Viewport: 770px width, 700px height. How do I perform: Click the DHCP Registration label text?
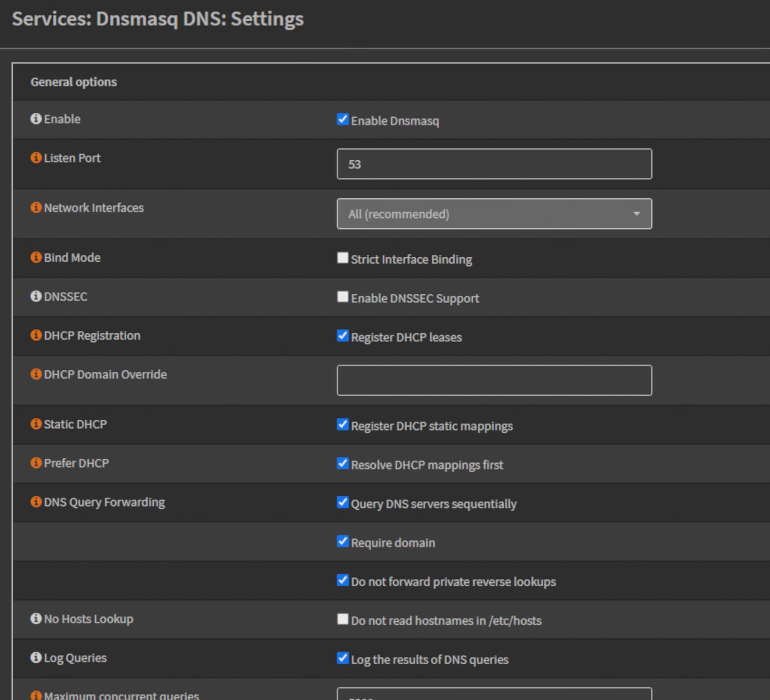coord(92,336)
